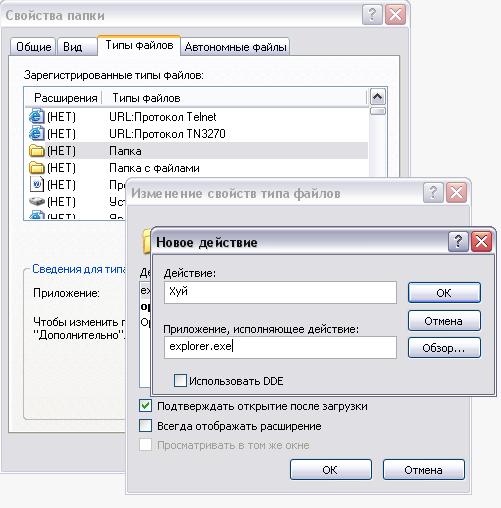
Task: Switch to the Общие tab
Action: tap(33, 47)
